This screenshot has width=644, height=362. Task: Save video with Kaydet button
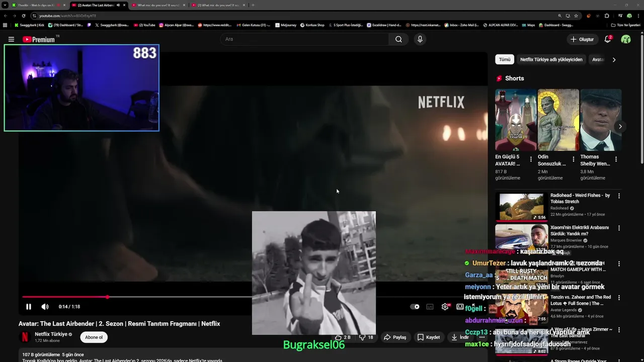pyautogui.click(x=429, y=337)
